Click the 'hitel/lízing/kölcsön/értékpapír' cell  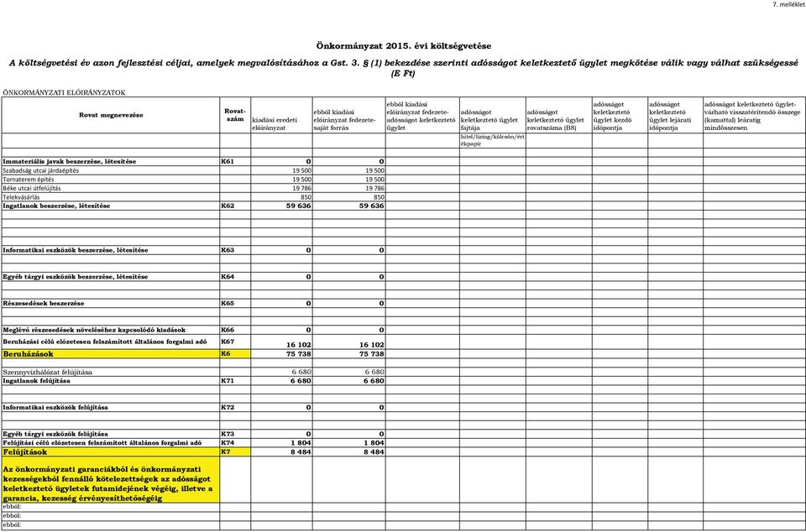point(493,141)
